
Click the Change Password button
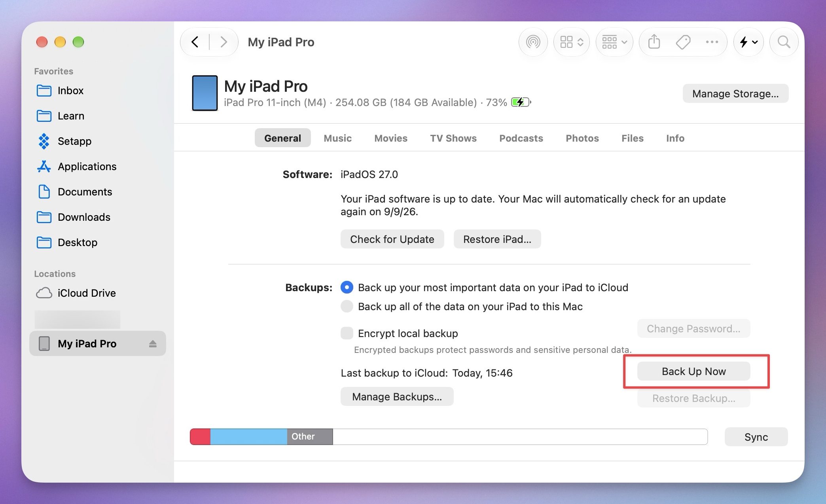click(x=693, y=328)
